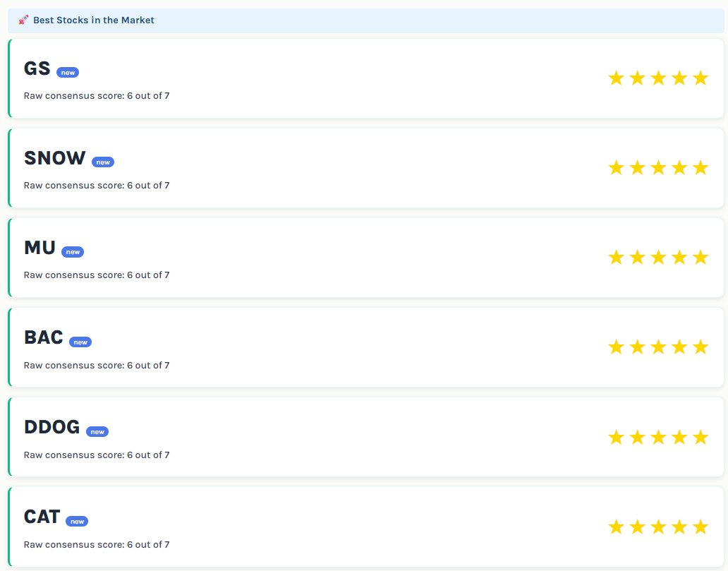
Task: Open the CAT stock ticker
Action: click(x=42, y=517)
